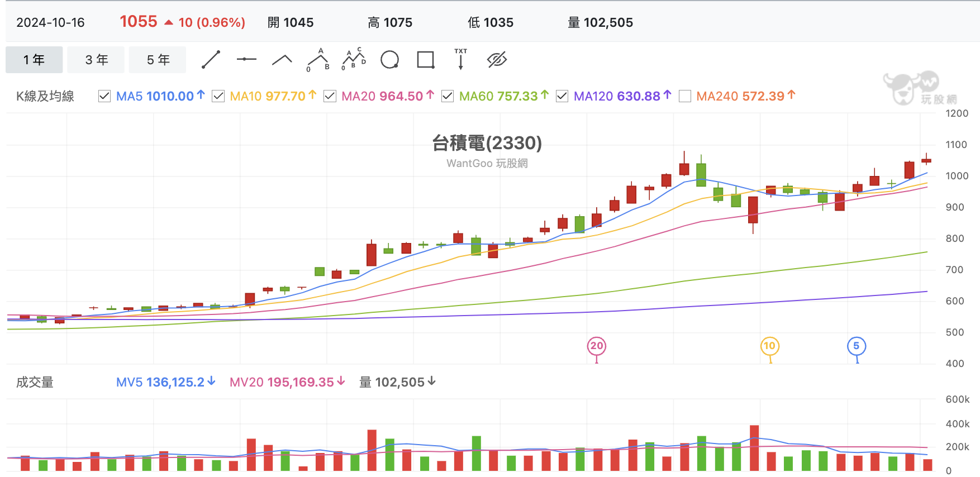Click the MA20 964.50 label

click(x=388, y=96)
